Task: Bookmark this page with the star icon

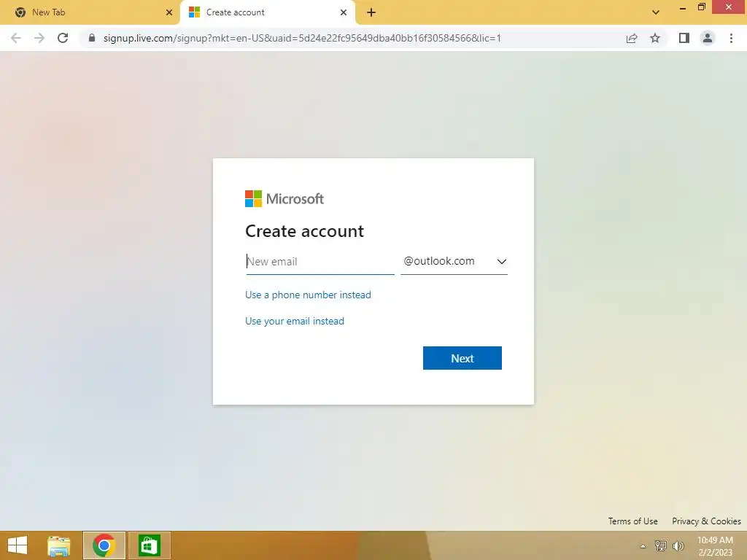Action: click(x=655, y=38)
